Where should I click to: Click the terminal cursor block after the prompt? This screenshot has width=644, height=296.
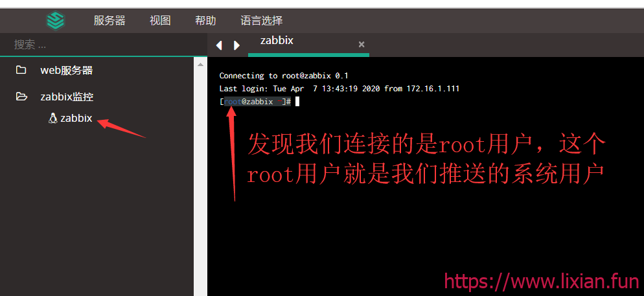coord(297,102)
